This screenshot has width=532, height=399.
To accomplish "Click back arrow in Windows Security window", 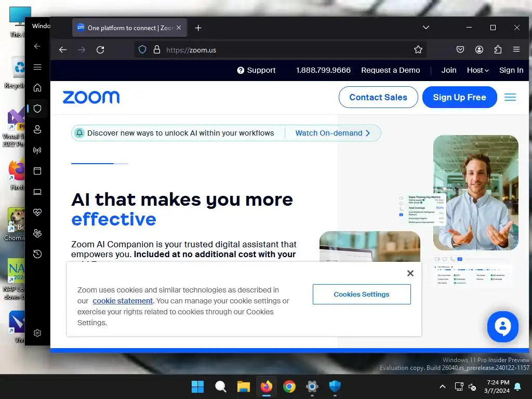I will [x=37, y=46].
